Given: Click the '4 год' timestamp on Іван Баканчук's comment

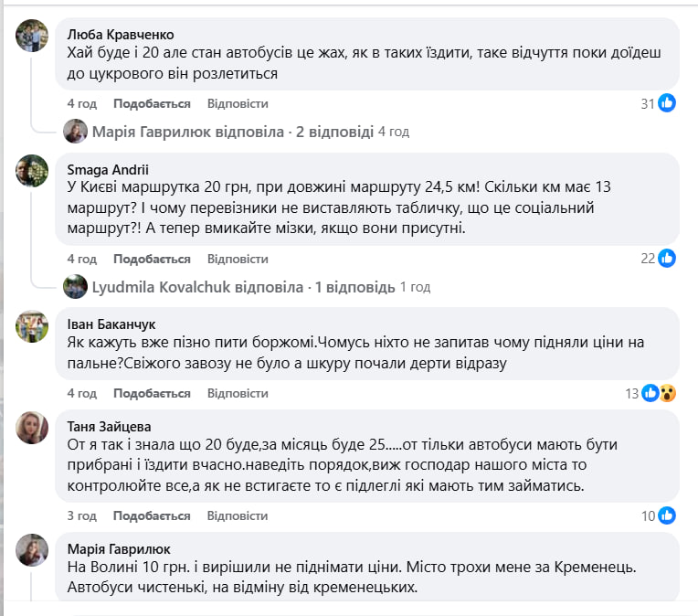Looking at the screenshot, I should 81,394.
